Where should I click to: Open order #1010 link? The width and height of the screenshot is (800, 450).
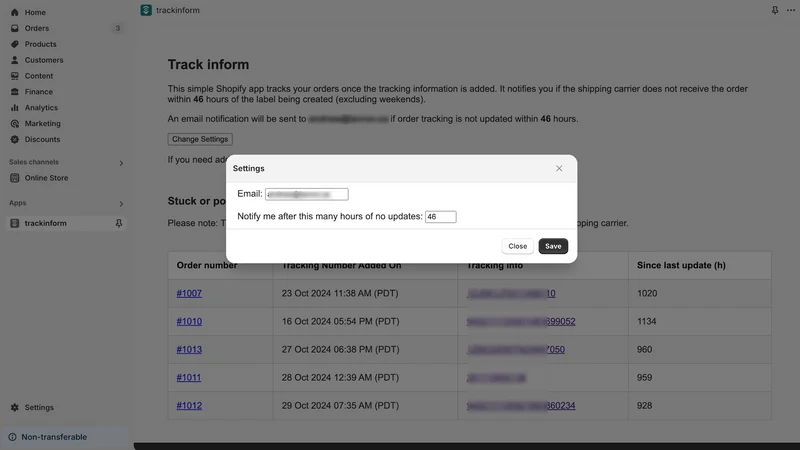pyautogui.click(x=189, y=321)
